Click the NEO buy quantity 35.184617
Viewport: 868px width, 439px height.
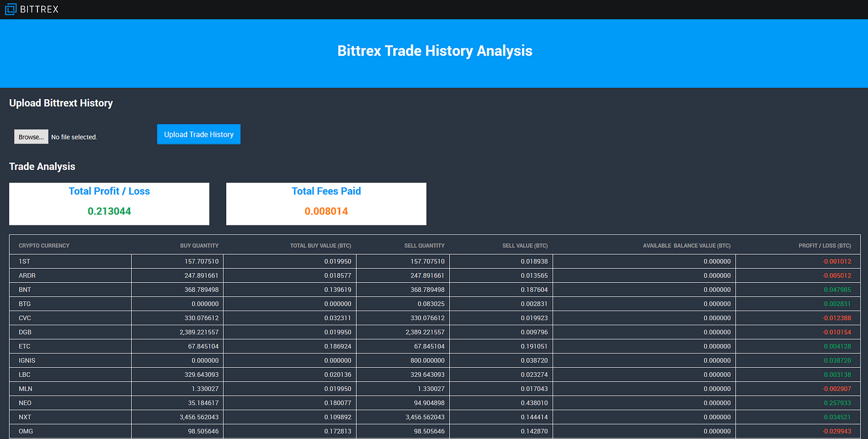(203, 403)
